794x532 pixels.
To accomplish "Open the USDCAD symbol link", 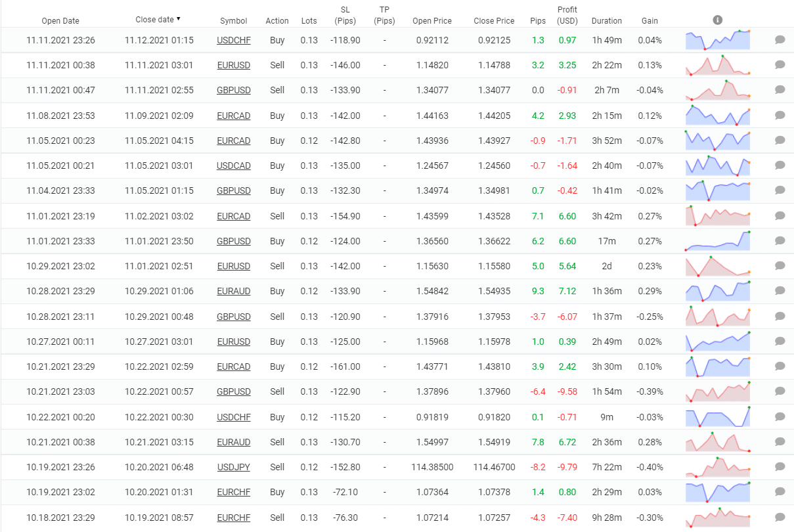I will point(234,166).
